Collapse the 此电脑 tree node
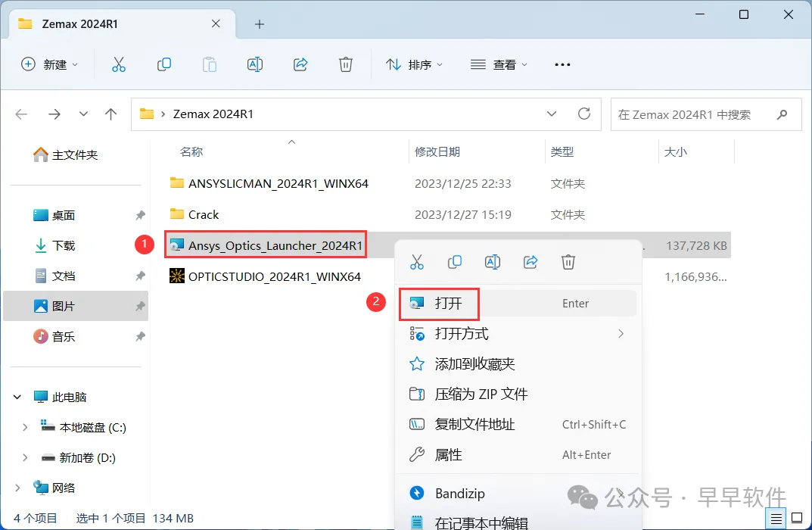Viewport: 812px width, 530px height. pyautogui.click(x=17, y=397)
